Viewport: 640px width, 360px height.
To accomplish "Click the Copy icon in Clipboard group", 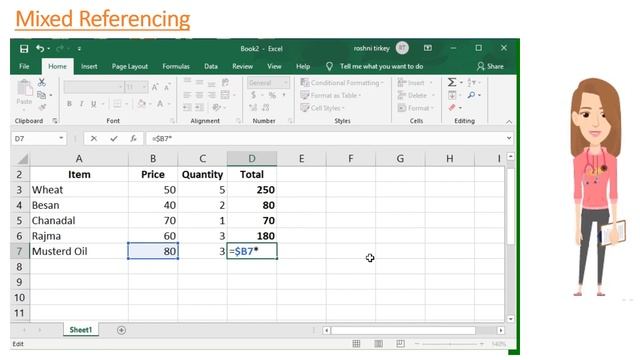I will click(41, 95).
